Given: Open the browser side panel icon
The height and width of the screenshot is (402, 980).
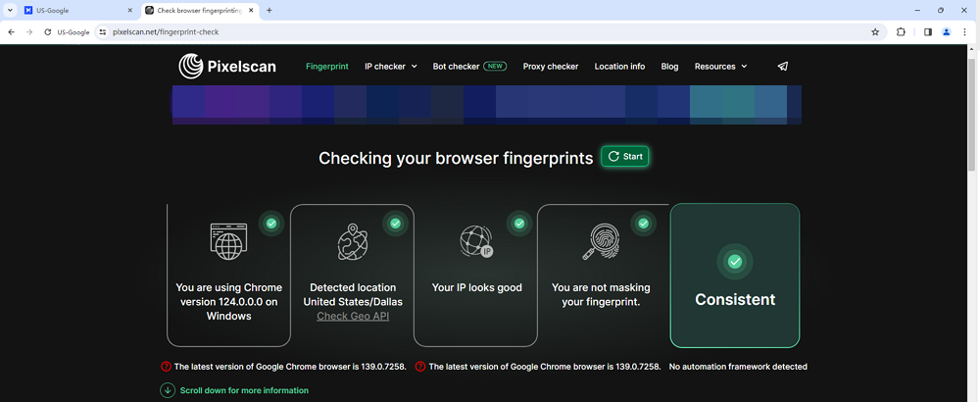Looking at the screenshot, I should [928, 32].
